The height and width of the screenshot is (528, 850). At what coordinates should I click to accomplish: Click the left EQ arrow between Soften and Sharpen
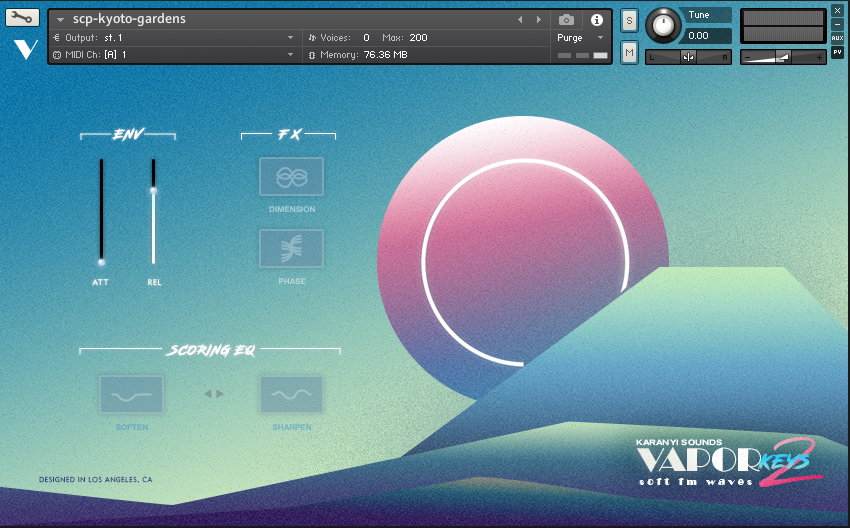tap(208, 394)
